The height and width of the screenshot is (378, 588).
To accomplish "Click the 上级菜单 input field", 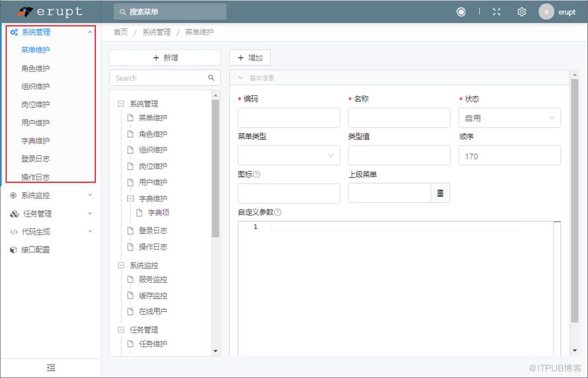I will click(389, 193).
